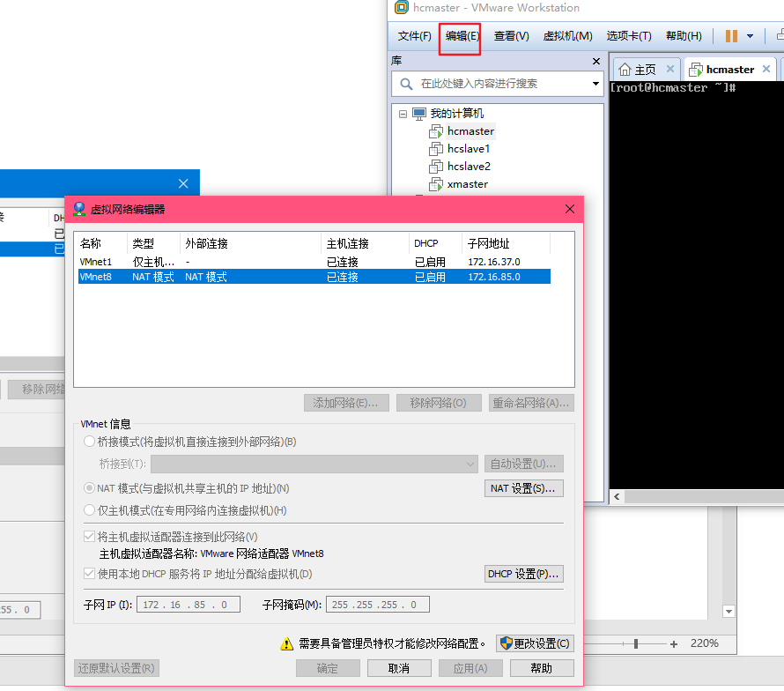784x691 pixels.
Task: Click the 子网掩码 input field
Action: [x=378, y=605]
